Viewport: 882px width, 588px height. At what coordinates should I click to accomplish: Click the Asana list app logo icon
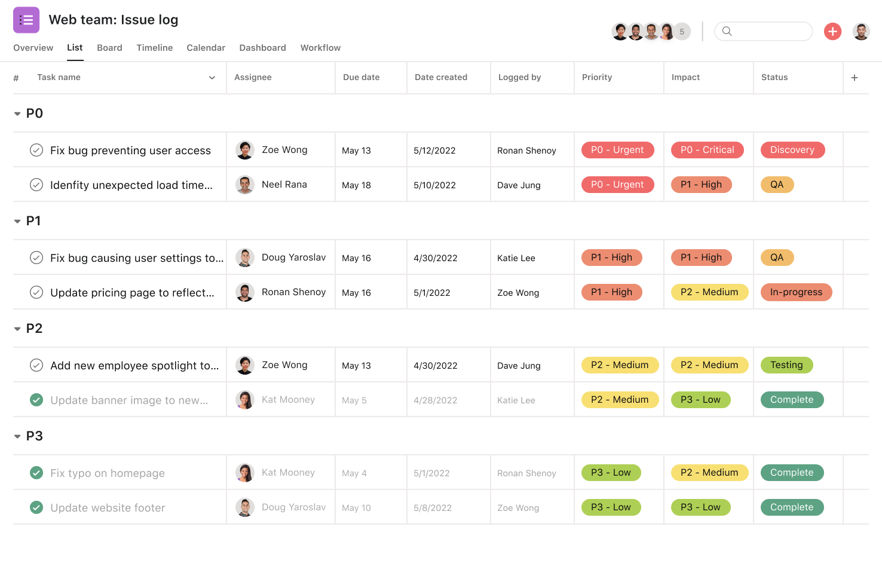pyautogui.click(x=26, y=20)
